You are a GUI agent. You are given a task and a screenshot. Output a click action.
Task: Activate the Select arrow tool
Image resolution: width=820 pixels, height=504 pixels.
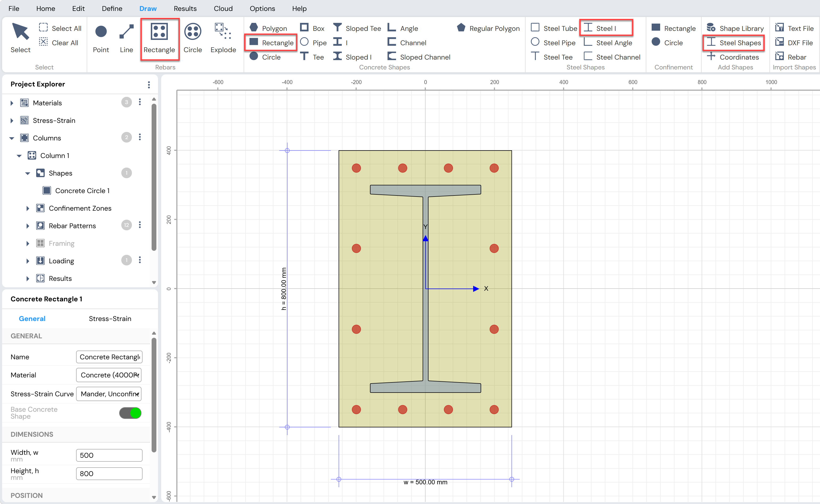tap(20, 38)
